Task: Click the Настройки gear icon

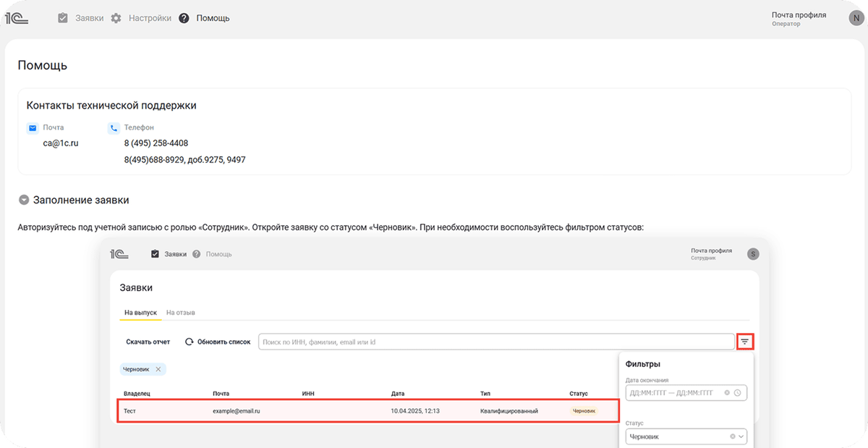Action: tap(116, 18)
